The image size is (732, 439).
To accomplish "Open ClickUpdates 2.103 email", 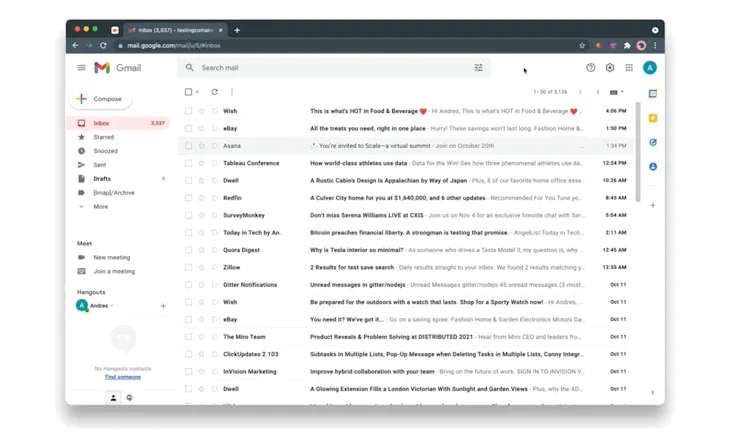I will pos(406,354).
